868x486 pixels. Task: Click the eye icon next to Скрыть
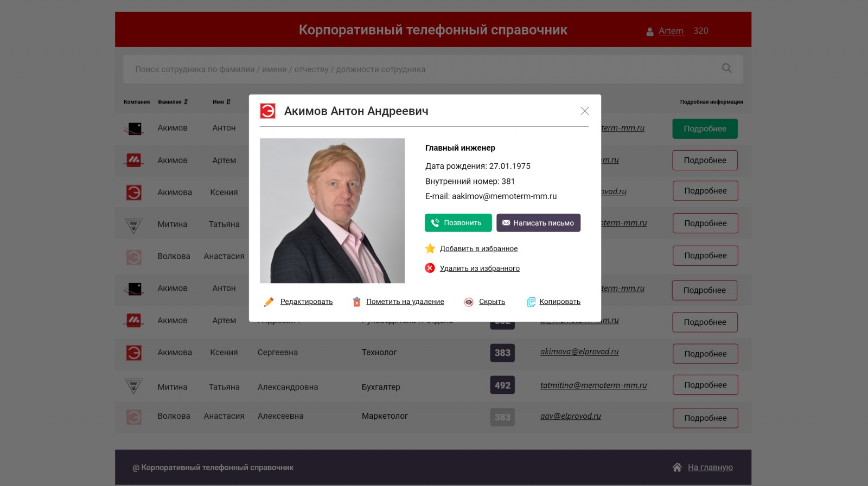pos(469,302)
